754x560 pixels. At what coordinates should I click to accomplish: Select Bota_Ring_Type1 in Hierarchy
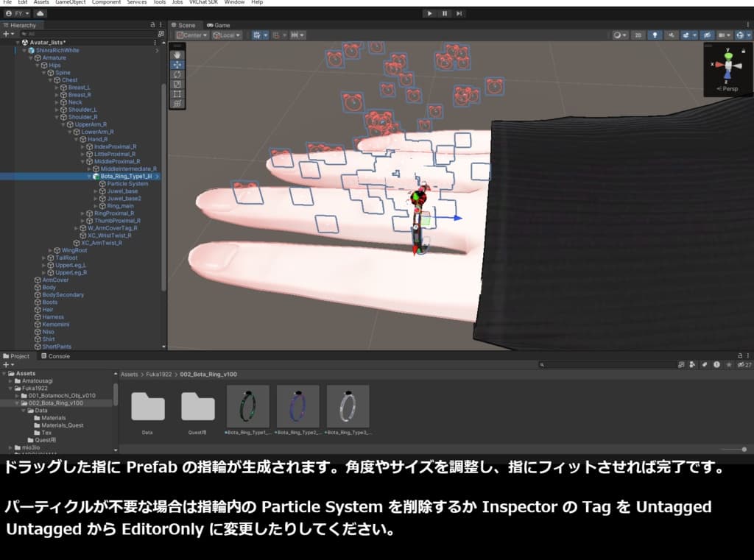tap(126, 177)
